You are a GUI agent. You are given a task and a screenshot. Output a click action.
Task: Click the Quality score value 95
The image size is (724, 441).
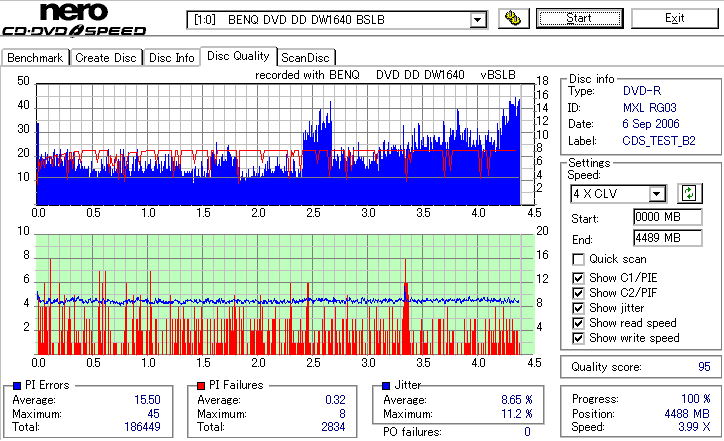[x=704, y=367]
